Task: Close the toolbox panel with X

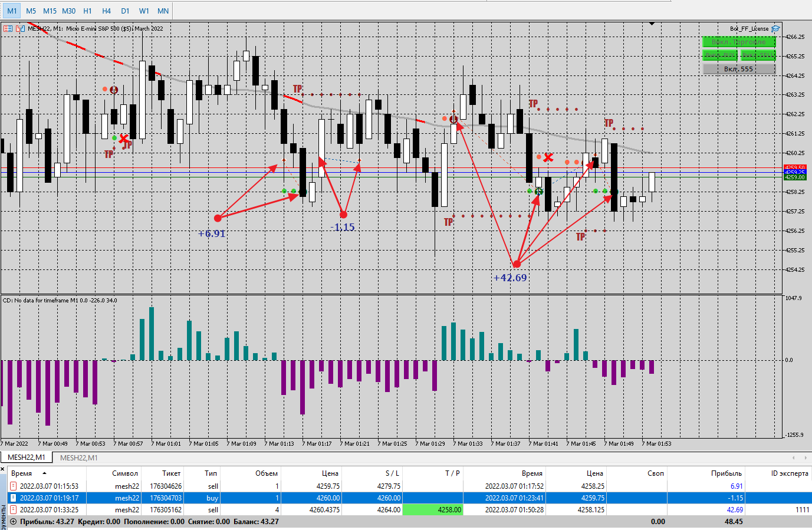Action: (3, 469)
